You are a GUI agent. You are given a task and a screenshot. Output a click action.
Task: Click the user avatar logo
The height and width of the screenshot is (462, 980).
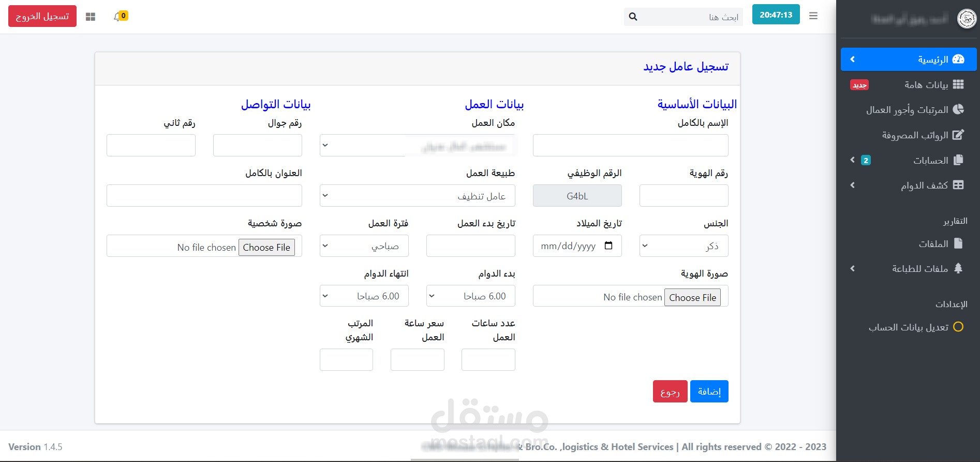(967, 19)
